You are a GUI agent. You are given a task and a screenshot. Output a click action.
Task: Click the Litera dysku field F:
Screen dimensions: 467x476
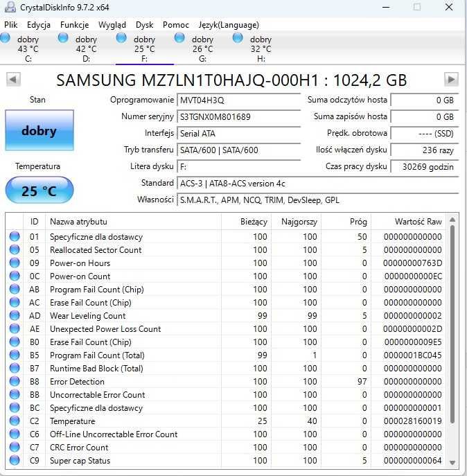click(x=238, y=167)
